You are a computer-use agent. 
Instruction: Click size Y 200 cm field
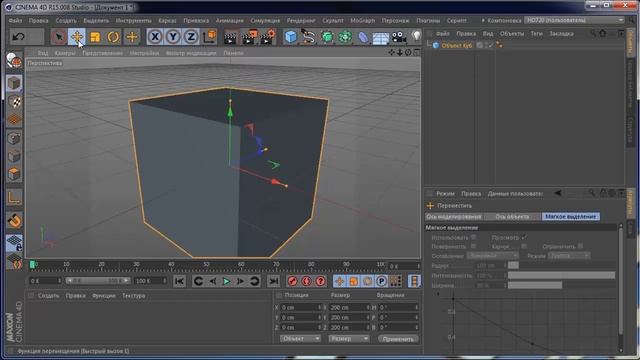point(349,318)
